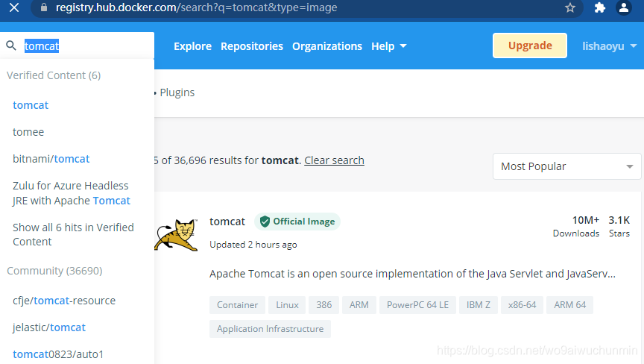Click the ARM 64 tag
The height and width of the screenshot is (364, 644).
(569, 305)
